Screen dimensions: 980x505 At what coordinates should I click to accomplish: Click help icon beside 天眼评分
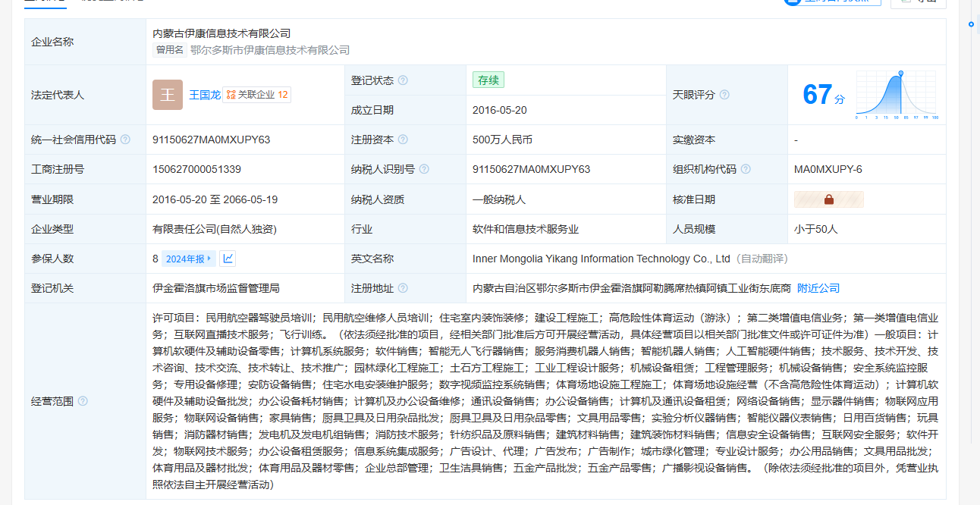tap(724, 95)
